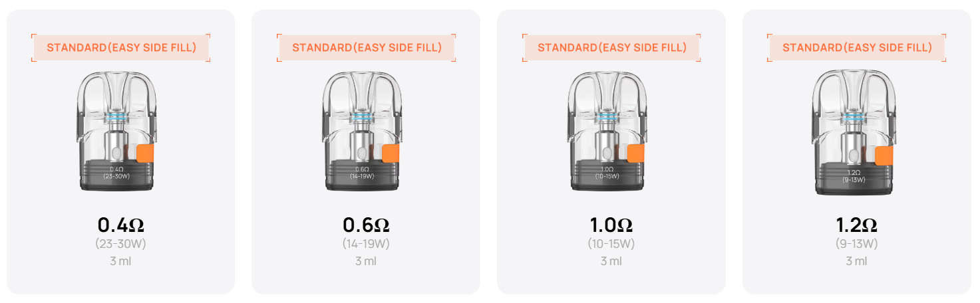The image size is (980, 303).
Task: Click the bold 1.0Ω heading
Action: [611, 224]
